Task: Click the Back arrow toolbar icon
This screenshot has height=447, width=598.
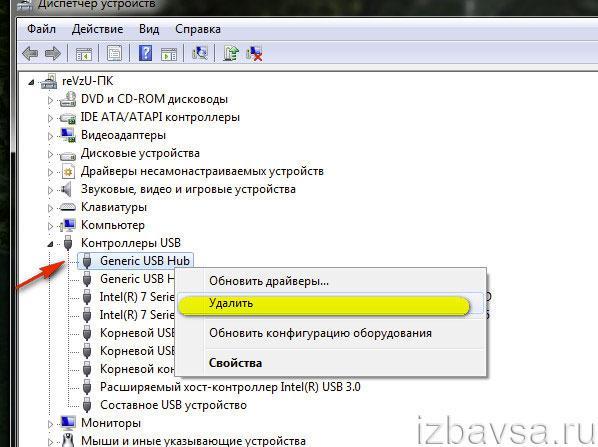Action: coord(30,53)
